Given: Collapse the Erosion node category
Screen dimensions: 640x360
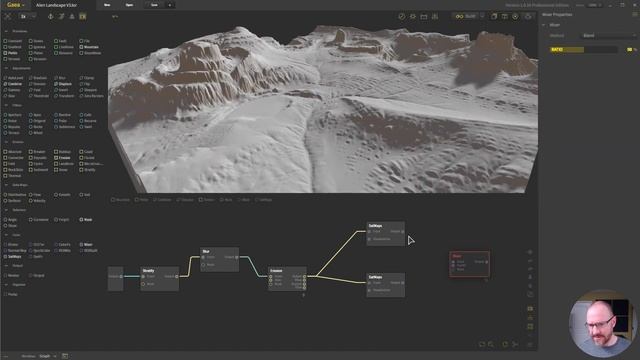Looking at the screenshot, I should click(6, 142).
